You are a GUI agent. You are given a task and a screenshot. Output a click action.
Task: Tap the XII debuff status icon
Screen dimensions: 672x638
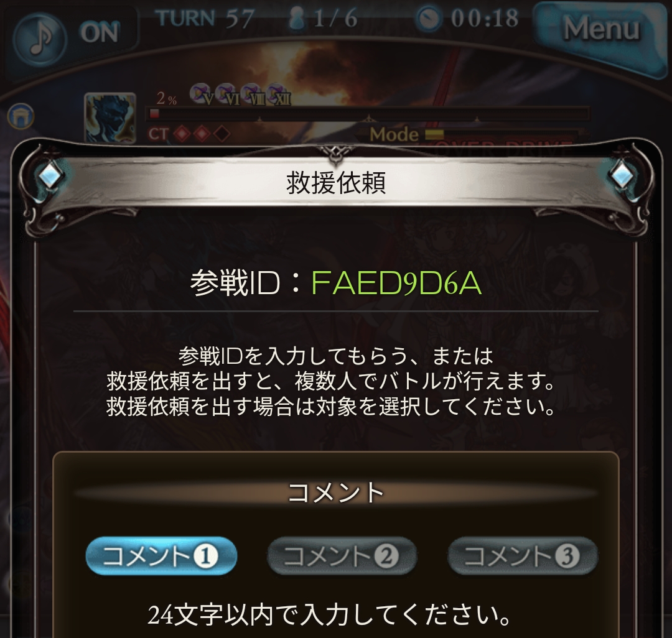pyautogui.click(x=279, y=95)
